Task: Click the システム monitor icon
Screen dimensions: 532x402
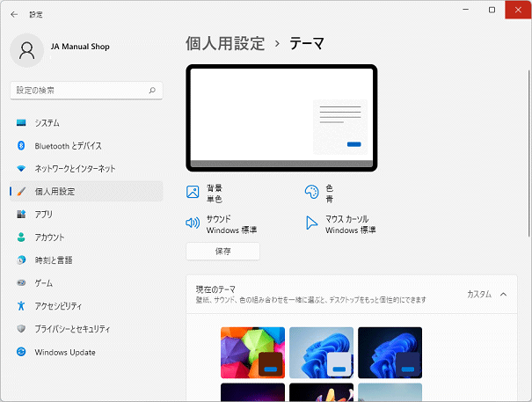Action: click(x=21, y=123)
